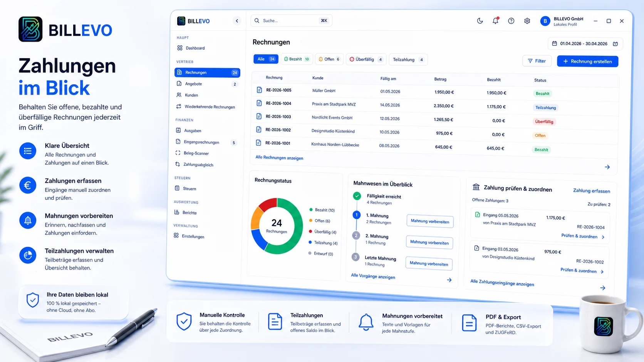Open help via the question mark icon
The image size is (644, 362).
(x=511, y=21)
